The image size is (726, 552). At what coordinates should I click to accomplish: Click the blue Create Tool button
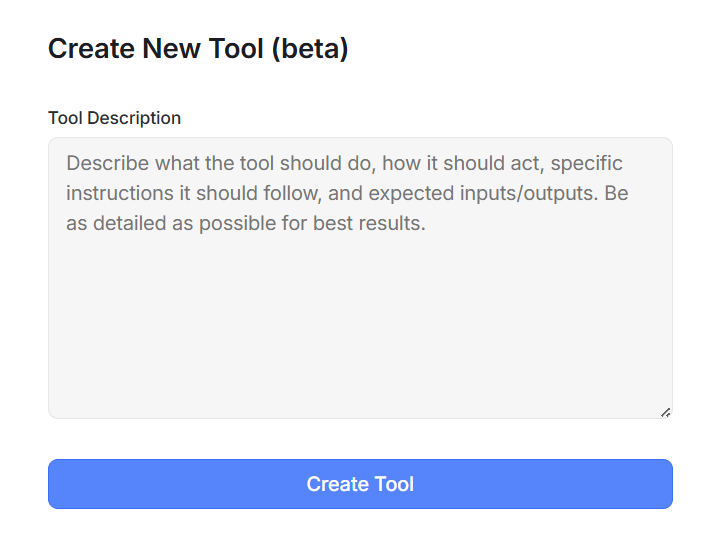click(x=360, y=484)
